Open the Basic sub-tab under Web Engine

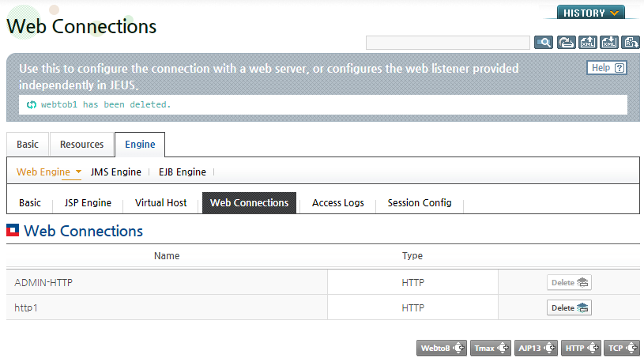[x=30, y=202]
